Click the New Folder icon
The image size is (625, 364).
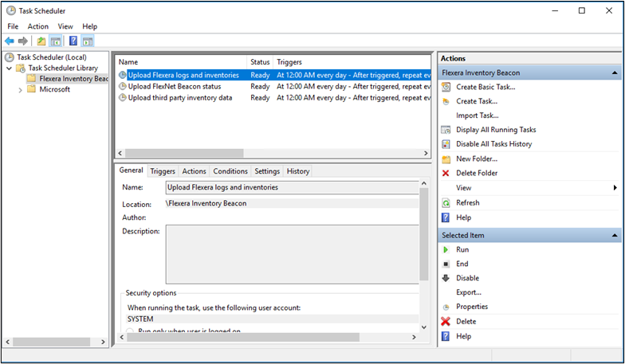tap(446, 159)
